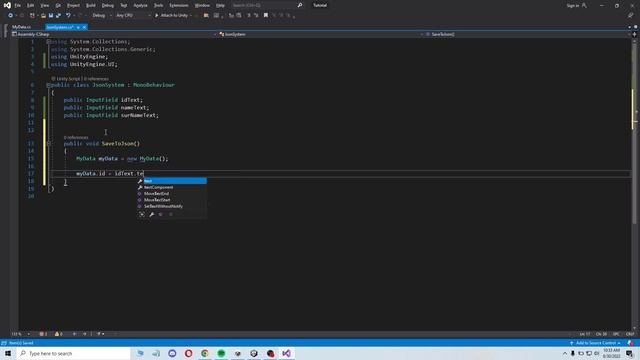Open the Debug configuration dropdown
Screen dimensions: 640x360
click(x=102, y=15)
